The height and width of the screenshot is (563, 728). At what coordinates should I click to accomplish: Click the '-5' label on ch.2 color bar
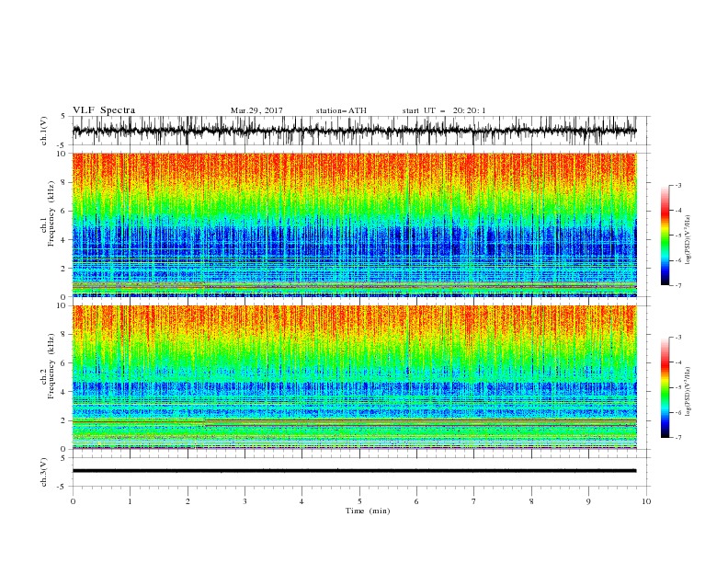click(677, 387)
